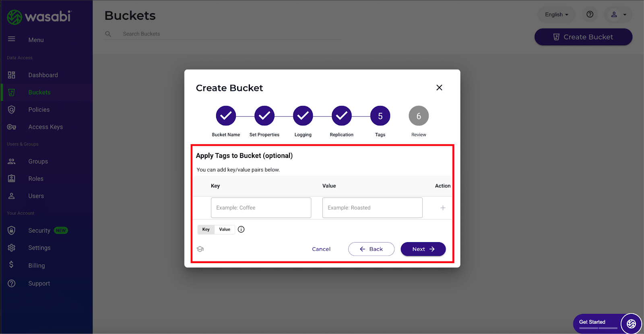Click the Key tag input field
This screenshot has height=334, width=644.
261,207
